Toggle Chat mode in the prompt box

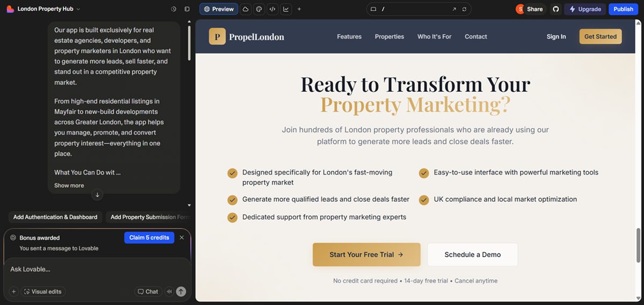coord(148,292)
